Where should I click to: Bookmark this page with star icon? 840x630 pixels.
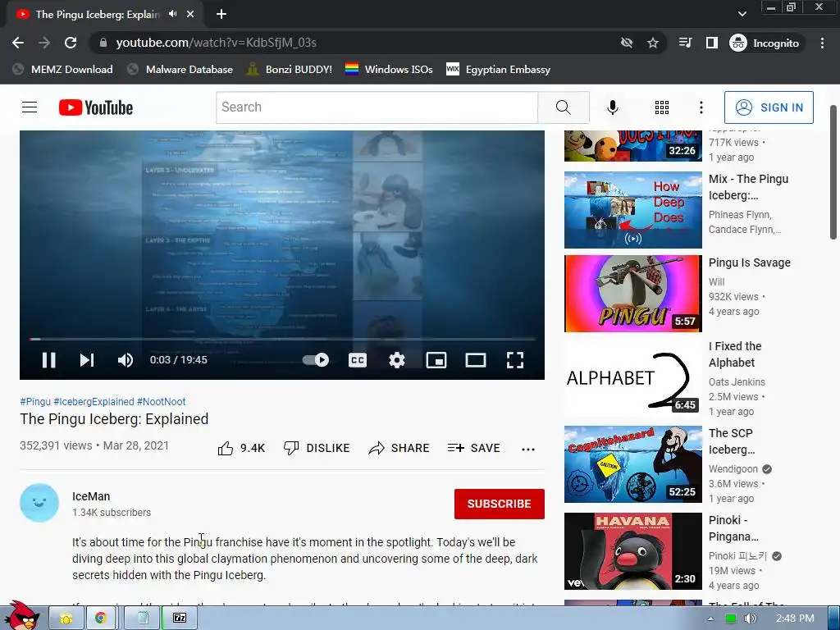pos(652,43)
